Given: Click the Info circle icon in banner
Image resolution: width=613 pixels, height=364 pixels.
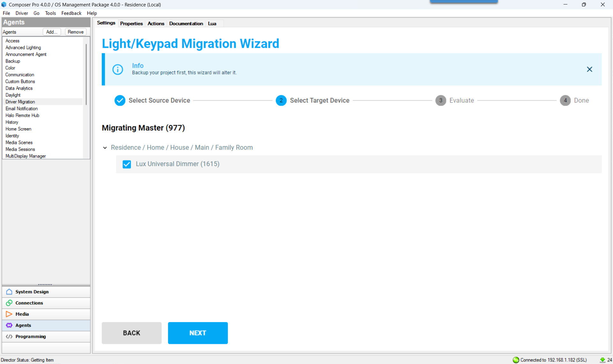Looking at the screenshot, I should coord(117,69).
